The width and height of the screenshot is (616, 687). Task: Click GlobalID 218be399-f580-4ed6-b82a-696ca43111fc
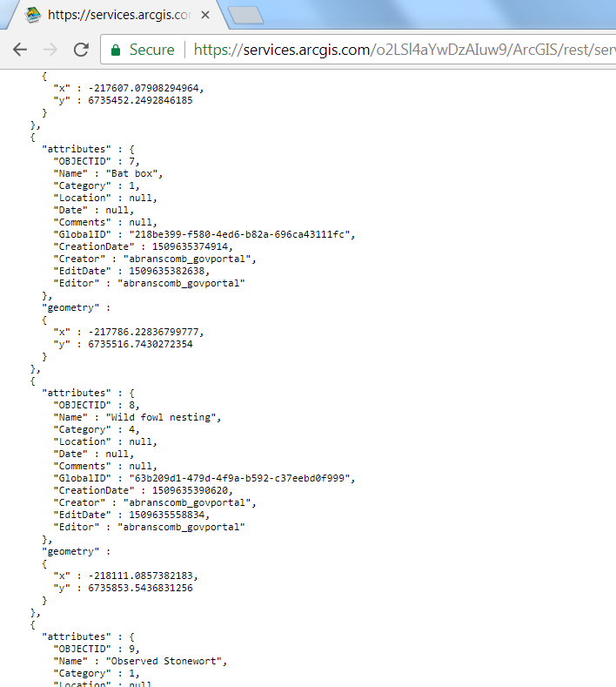click(239, 234)
